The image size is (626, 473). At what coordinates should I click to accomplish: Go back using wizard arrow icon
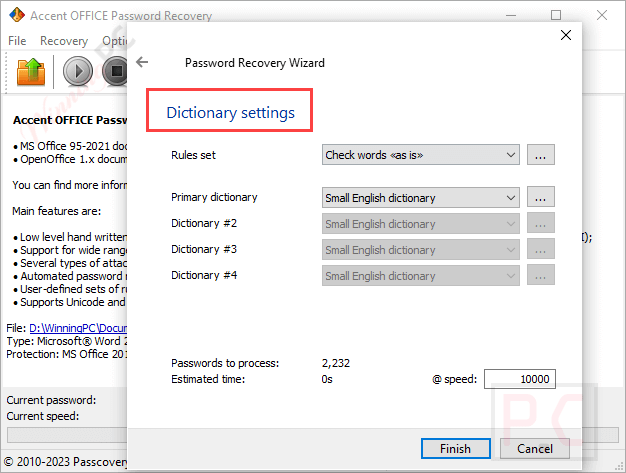[x=142, y=62]
